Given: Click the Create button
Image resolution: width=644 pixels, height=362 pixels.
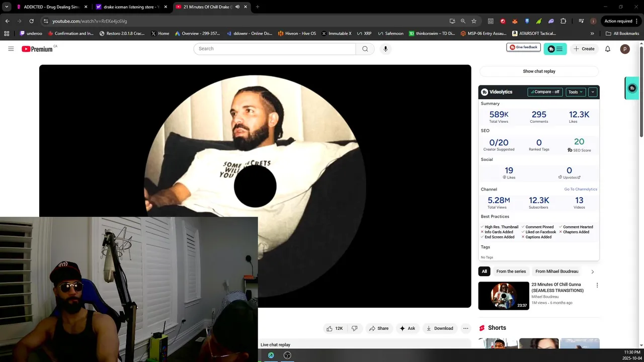Looking at the screenshot, I should pos(584,49).
